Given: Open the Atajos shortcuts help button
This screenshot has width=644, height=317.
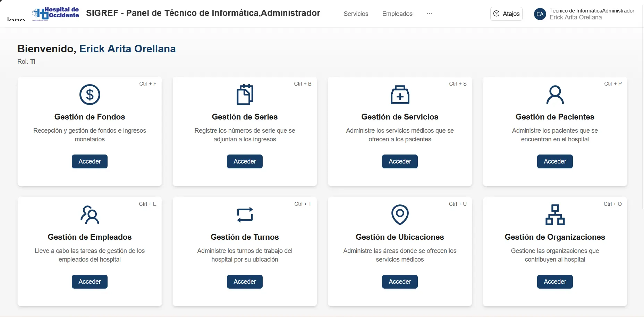Looking at the screenshot, I should [x=506, y=14].
